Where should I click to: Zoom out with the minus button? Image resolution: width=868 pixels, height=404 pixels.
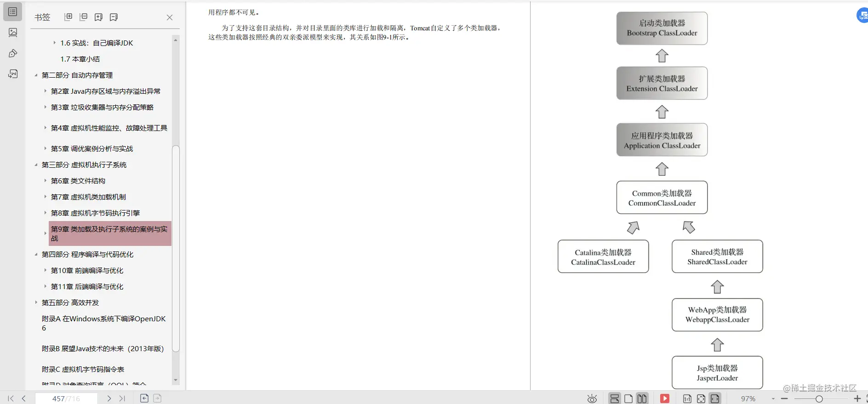tap(784, 398)
